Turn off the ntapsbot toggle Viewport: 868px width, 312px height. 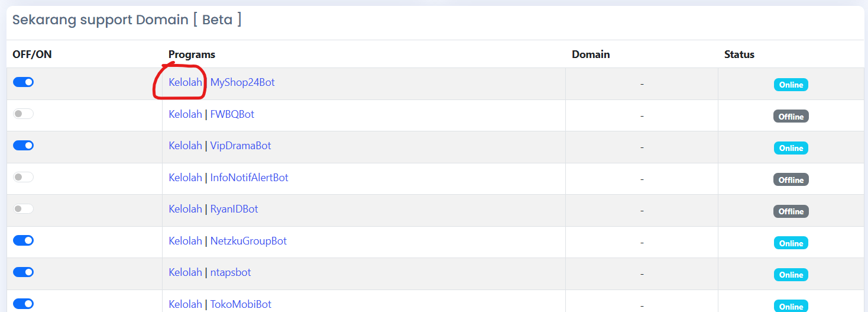(23, 272)
